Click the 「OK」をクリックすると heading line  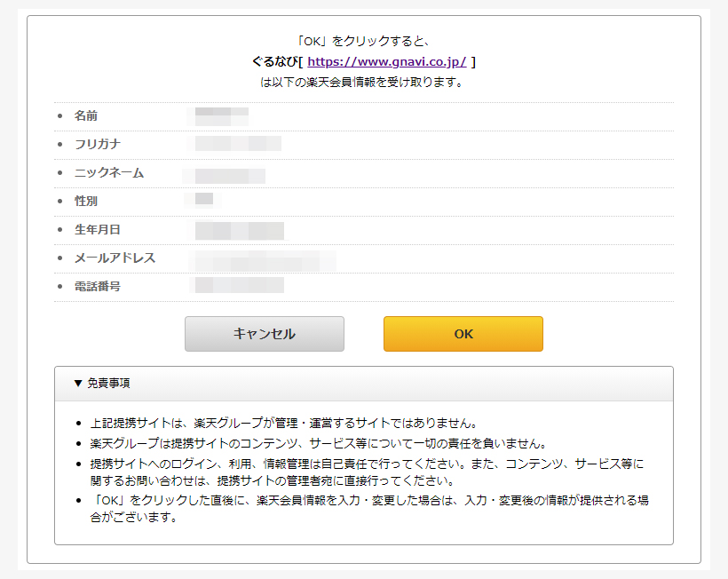click(364, 42)
